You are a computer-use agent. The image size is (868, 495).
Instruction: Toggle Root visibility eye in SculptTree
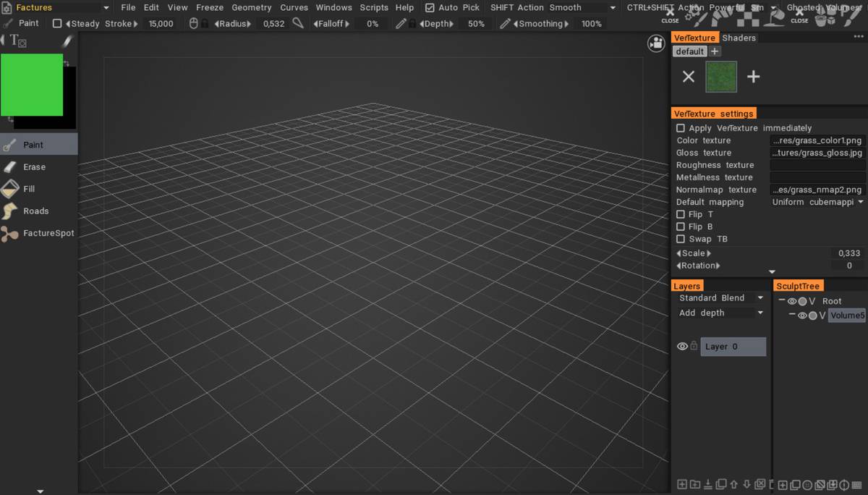pyautogui.click(x=792, y=301)
